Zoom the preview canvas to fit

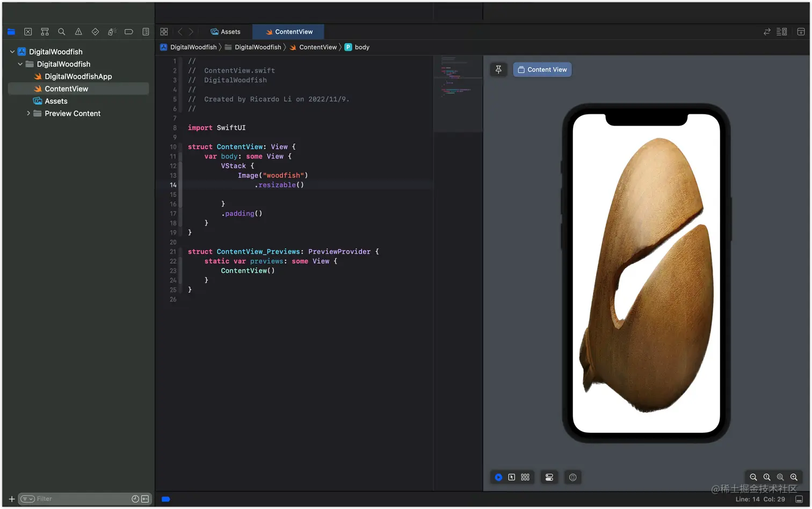[780, 477]
